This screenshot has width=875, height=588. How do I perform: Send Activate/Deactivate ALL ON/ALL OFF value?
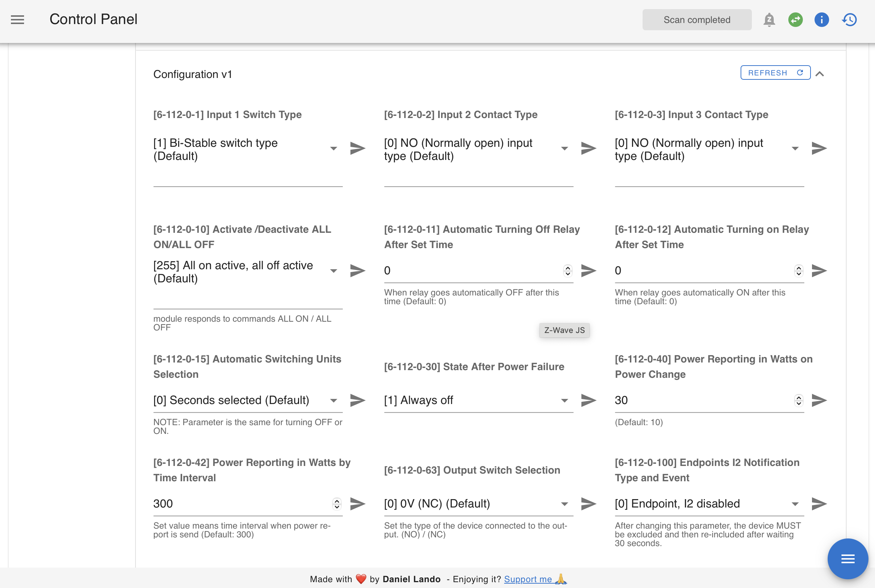(358, 271)
